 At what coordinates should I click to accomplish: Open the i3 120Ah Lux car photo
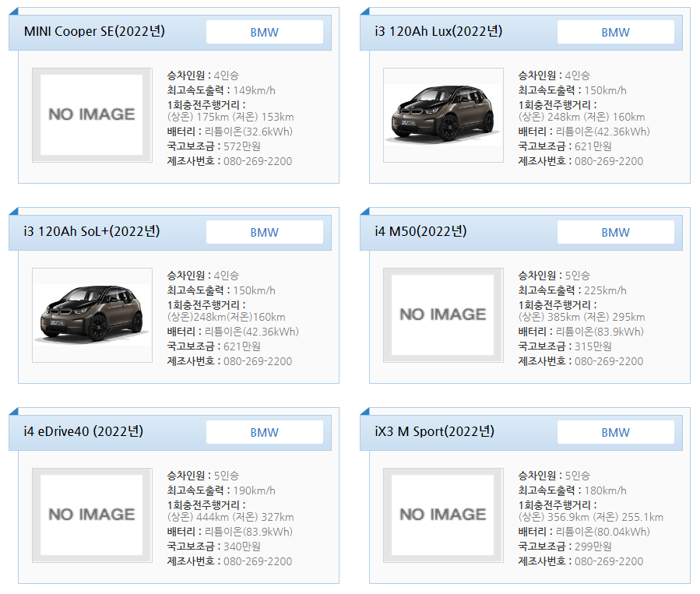pos(443,114)
